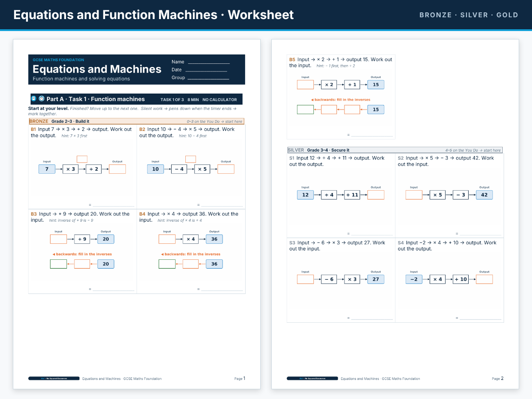Click the 'BRONZE · SILVER · GOLD' label in the top bar
The height and width of the screenshot is (399, 532).
(x=469, y=15)
